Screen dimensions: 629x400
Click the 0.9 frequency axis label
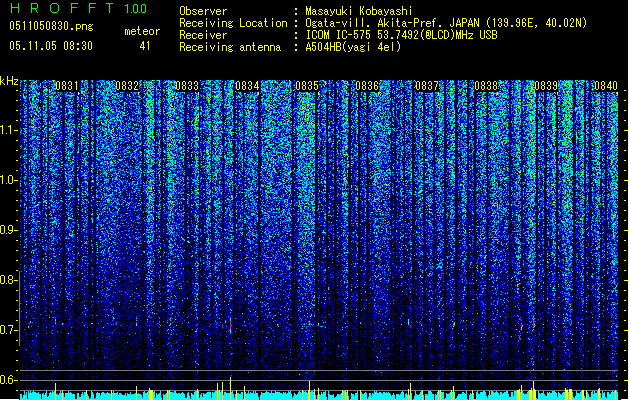click(x=8, y=230)
